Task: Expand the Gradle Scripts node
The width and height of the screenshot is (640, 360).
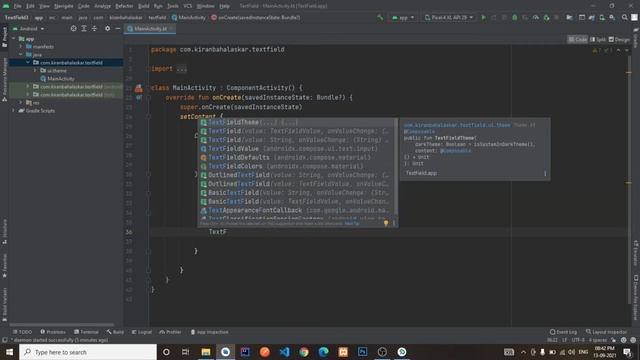Action: (14, 111)
